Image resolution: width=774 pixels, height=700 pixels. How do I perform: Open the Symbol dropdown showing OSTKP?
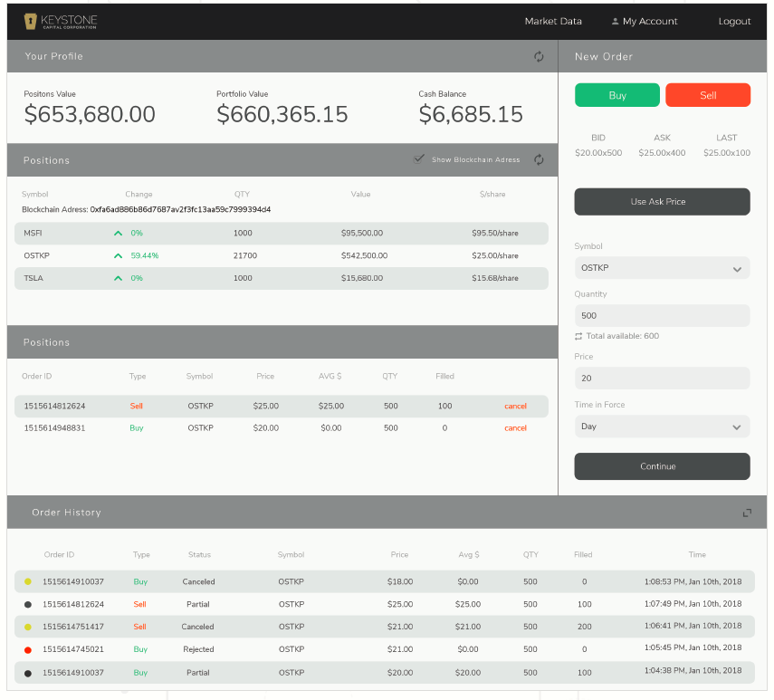click(x=662, y=268)
